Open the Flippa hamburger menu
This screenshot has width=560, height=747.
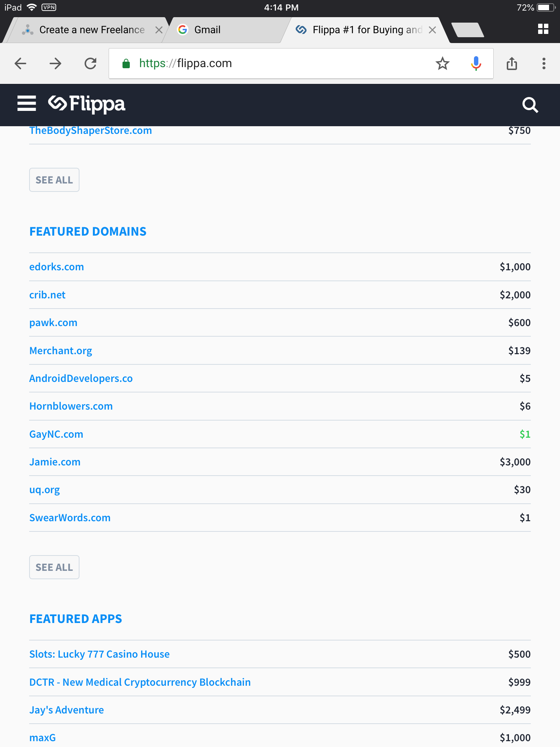point(27,104)
